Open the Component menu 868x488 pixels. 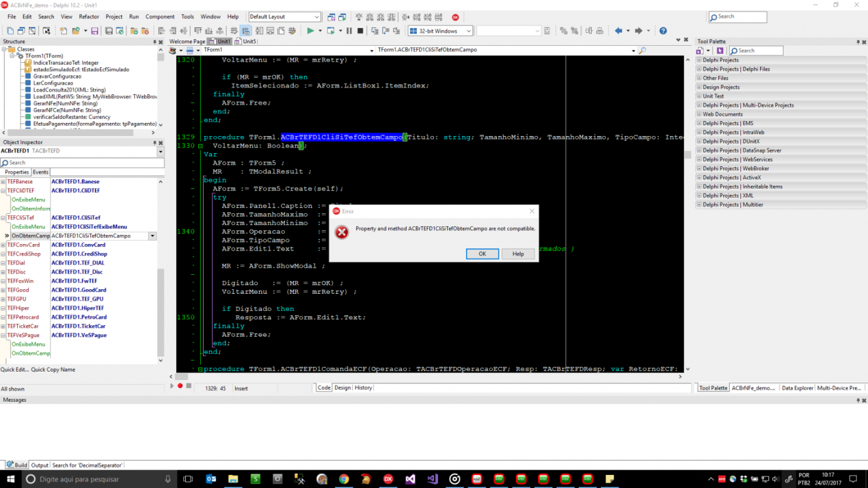click(160, 16)
